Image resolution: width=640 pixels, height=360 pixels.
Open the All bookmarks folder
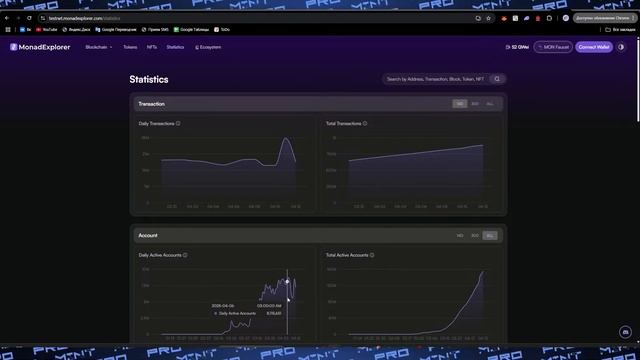click(620, 29)
